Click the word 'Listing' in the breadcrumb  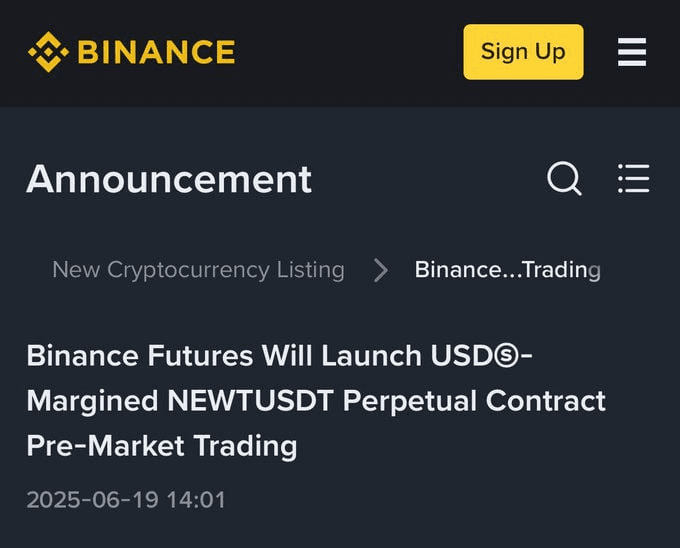[311, 270]
